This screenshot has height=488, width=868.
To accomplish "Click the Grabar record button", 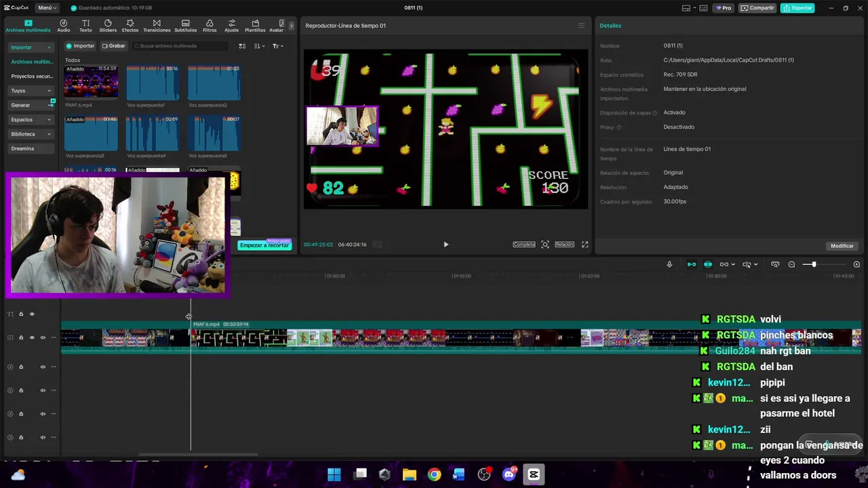I will point(114,46).
